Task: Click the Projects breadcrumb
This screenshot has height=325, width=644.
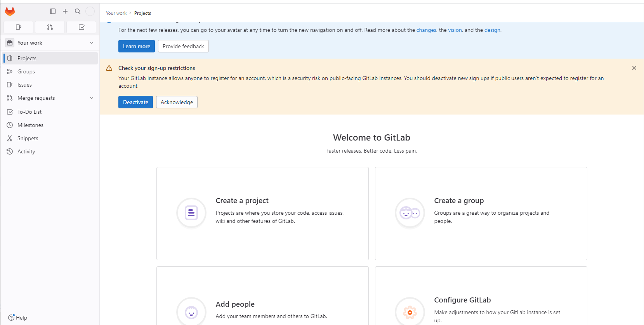Action: click(x=142, y=13)
